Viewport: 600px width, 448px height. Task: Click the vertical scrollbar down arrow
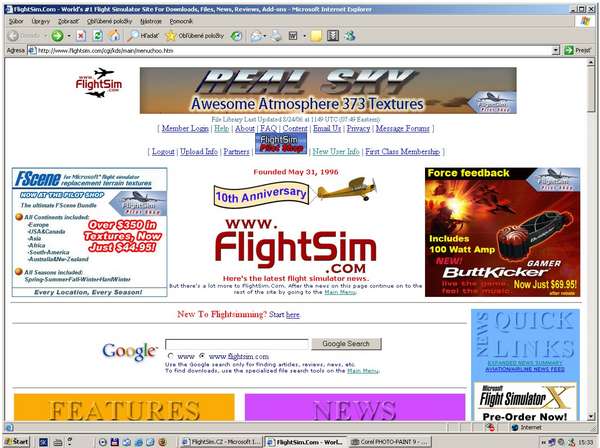pos(591,417)
